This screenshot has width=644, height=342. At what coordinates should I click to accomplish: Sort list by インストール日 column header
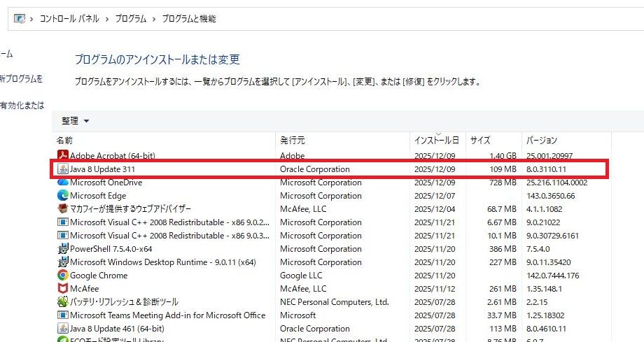pos(436,141)
